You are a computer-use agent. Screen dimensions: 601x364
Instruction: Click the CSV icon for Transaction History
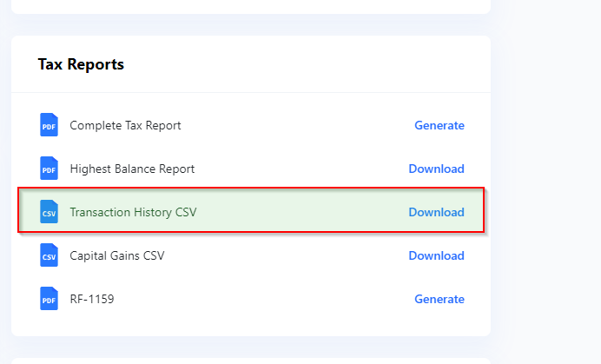(49, 212)
